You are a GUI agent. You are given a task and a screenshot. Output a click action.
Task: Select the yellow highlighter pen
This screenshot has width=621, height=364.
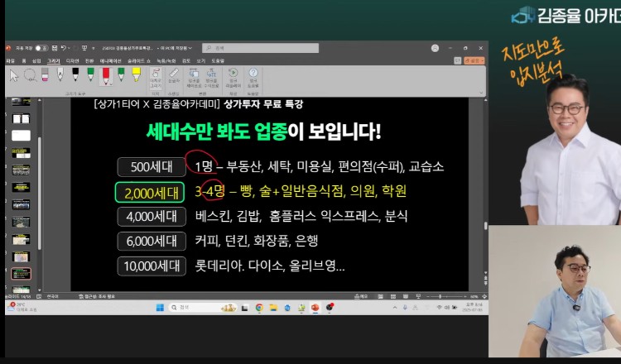tap(135, 75)
